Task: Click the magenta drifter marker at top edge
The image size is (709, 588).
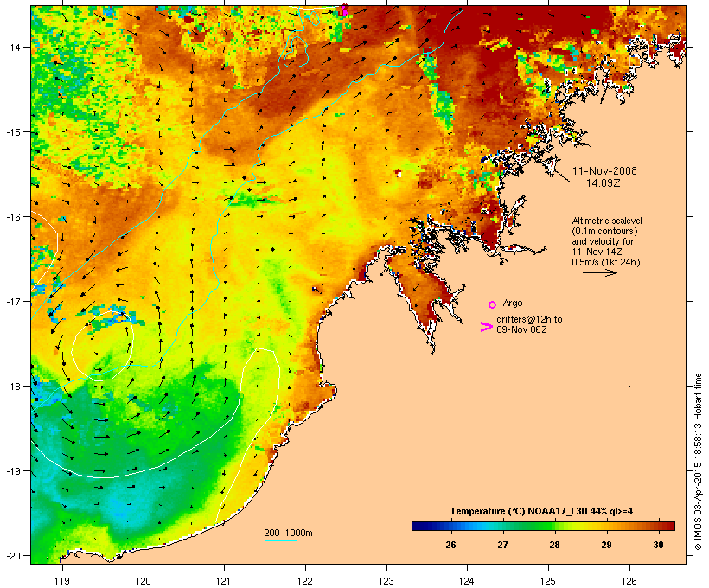Action: pyautogui.click(x=345, y=10)
